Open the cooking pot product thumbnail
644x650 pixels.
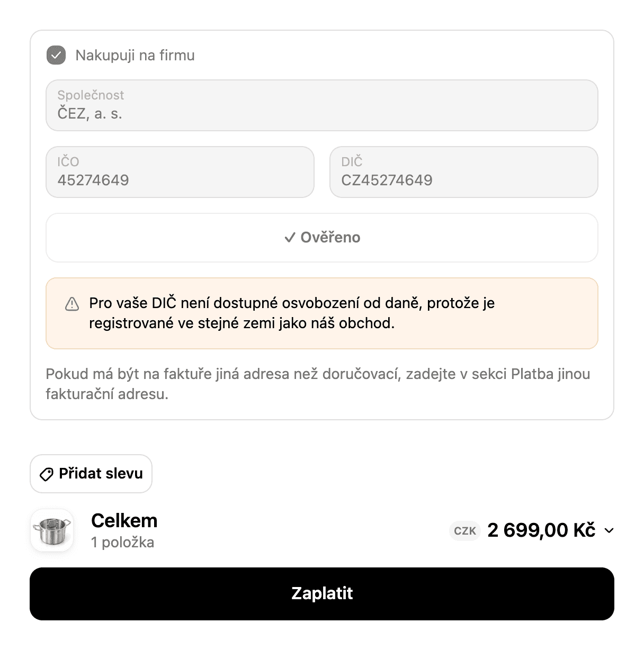pos(52,530)
